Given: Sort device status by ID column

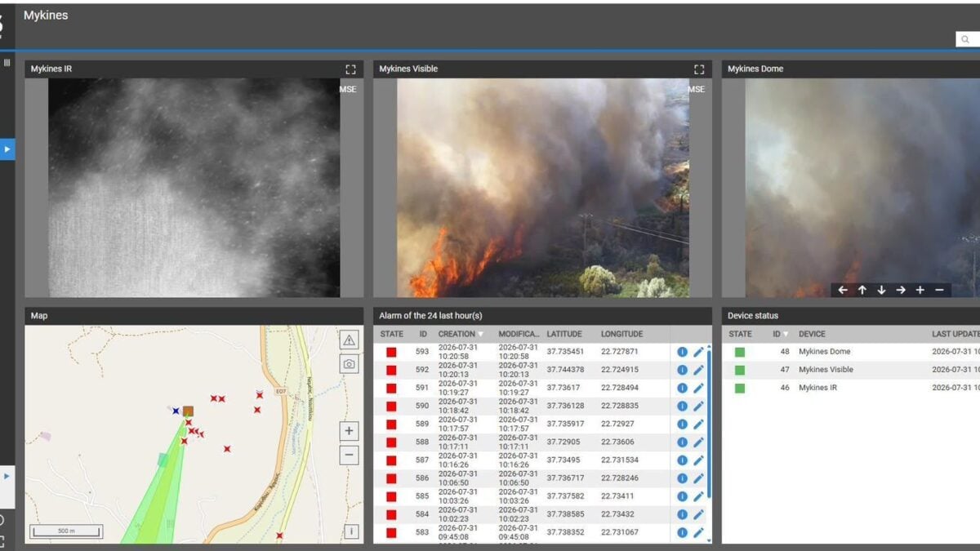Looking at the screenshot, I should [x=776, y=334].
